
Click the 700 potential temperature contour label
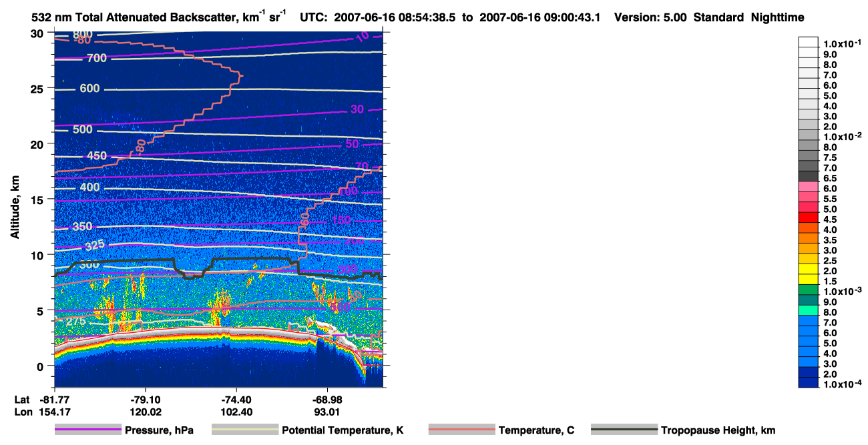coord(97,59)
